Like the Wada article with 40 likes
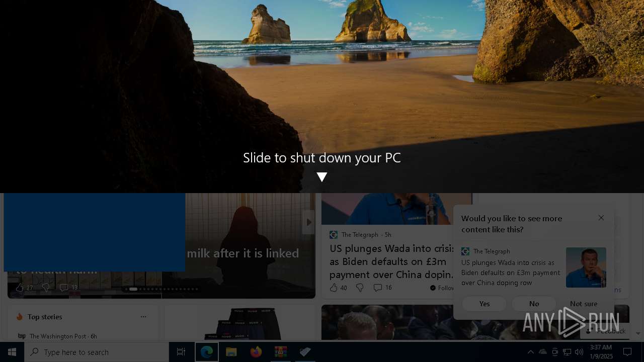Screen dimensions: 644x362 [338, 288]
